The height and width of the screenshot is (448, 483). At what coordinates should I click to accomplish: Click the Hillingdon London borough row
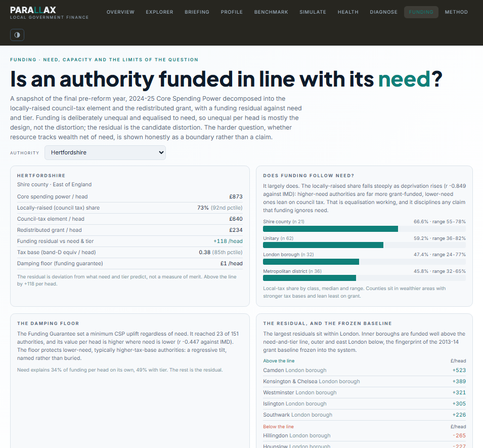(365, 436)
